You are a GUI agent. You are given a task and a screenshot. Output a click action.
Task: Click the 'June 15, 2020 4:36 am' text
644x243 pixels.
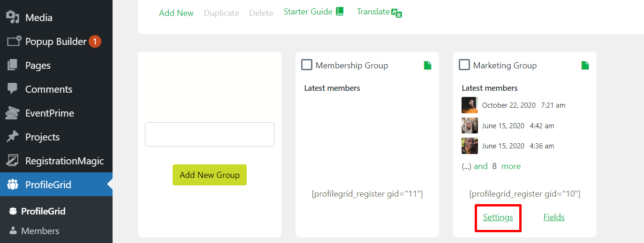[x=518, y=146]
